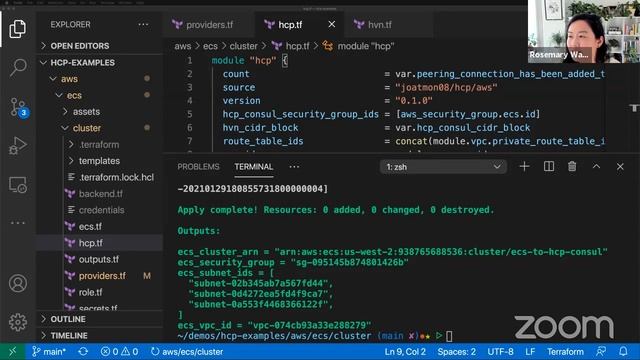The width and height of the screenshot is (640, 360).
Task: Change encoding via UTF-8
Action: pyautogui.click(x=500, y=351)
